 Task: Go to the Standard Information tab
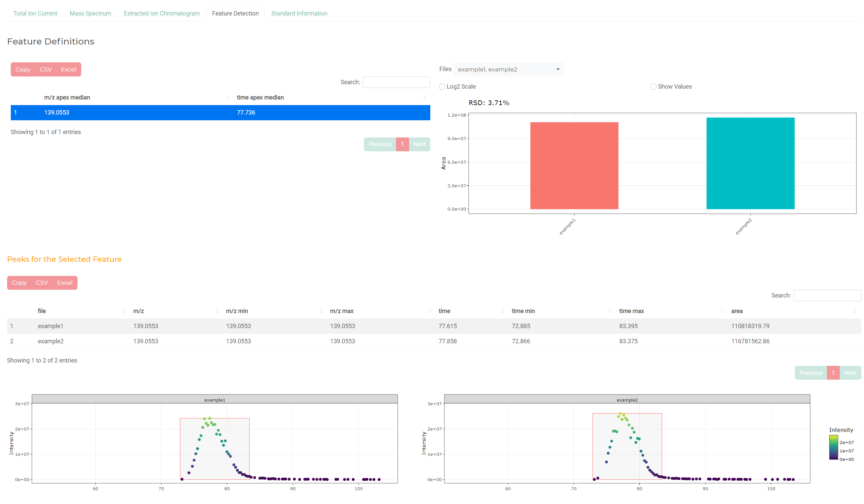[299, 13]
